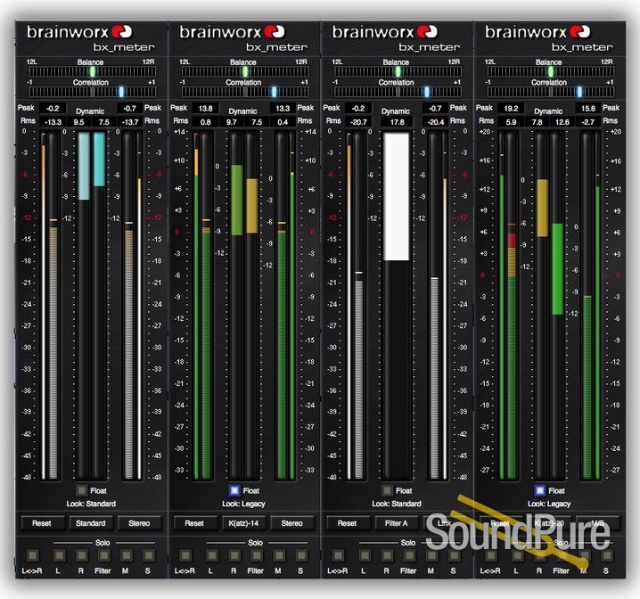Click the Rms value 5.9
Viewport: 640px width, 599px height.
(511, 122)
